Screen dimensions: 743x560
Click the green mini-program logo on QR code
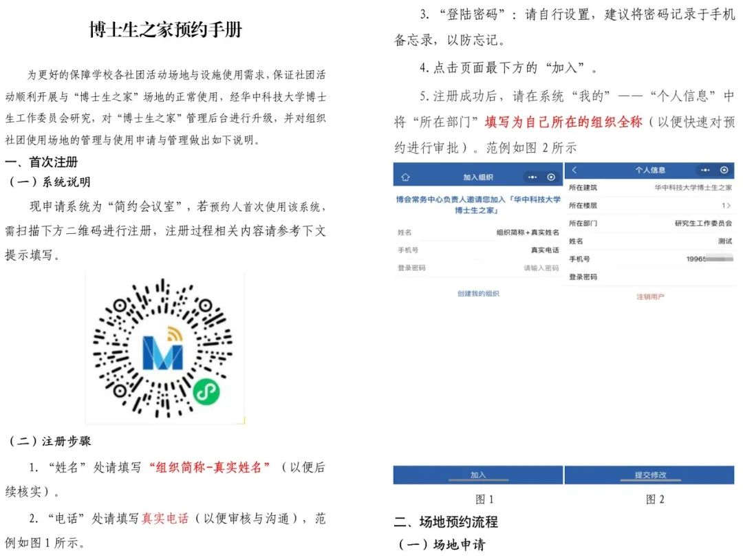tap(206, 391)
